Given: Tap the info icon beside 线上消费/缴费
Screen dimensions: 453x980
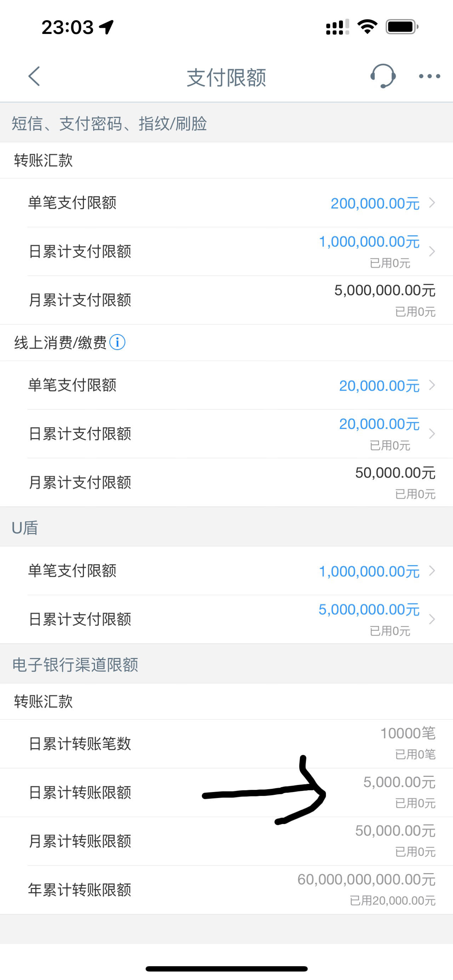Looking at the screenshot, I should click(x=117, y=342).
